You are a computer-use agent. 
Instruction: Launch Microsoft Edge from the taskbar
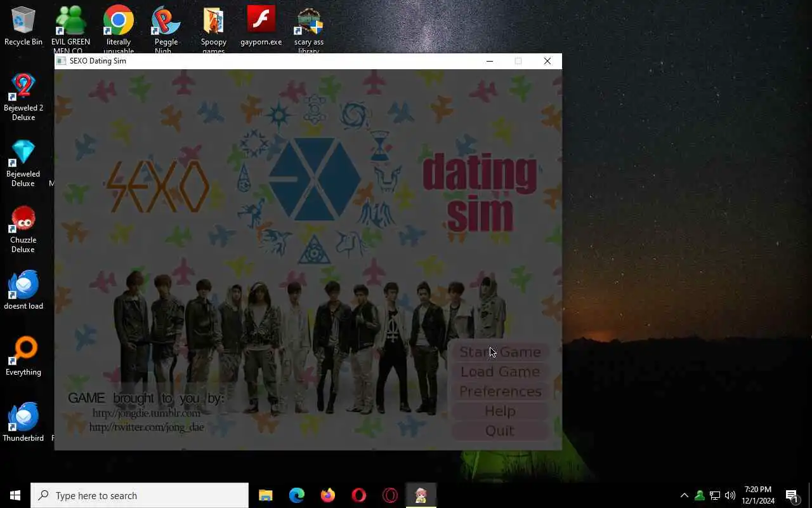point(296,495)
